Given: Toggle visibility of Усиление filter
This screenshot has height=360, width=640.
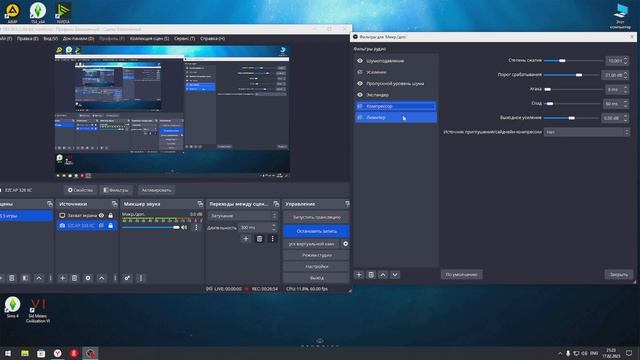Looking at the screenshot, I should point(360,72).
